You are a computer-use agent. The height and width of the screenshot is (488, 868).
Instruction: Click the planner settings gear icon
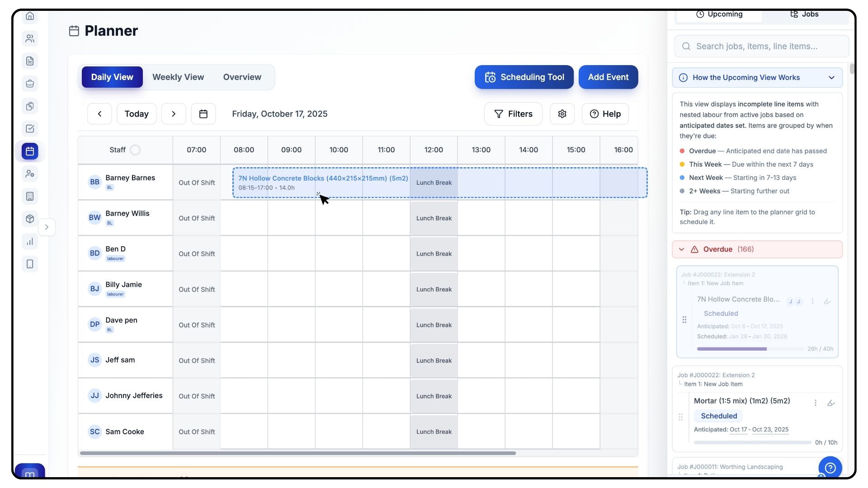(x=562, y=114)
